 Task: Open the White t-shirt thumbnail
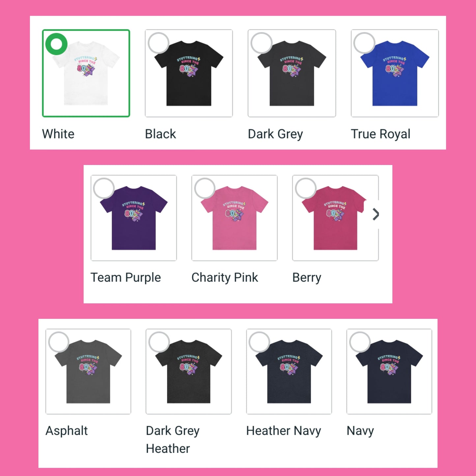86,73
